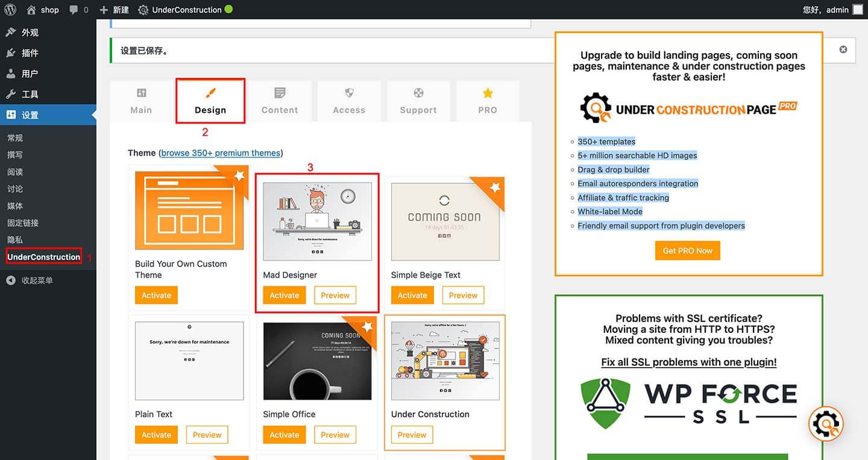Click the WP Force SSL shield logo
The image size is (868, 460).
point(606,403)
